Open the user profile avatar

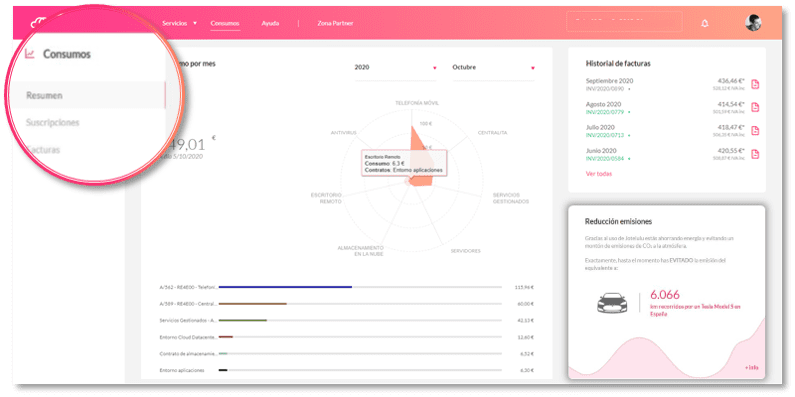(753, 23)
